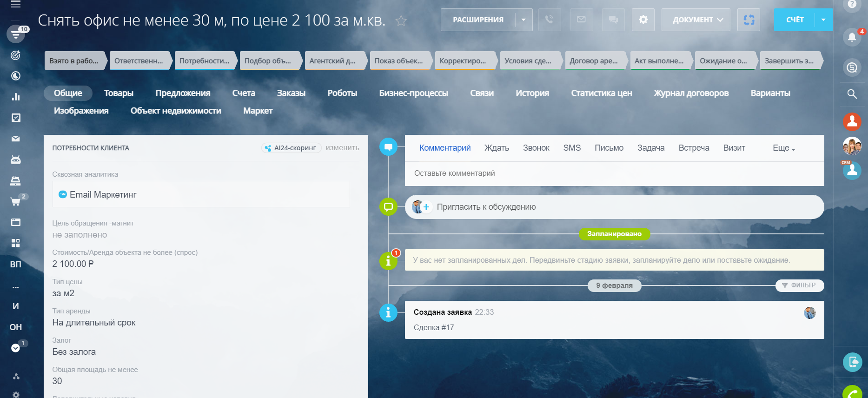
Task: Open the Звонок tab in the timeline
Action: click(536, 148)
